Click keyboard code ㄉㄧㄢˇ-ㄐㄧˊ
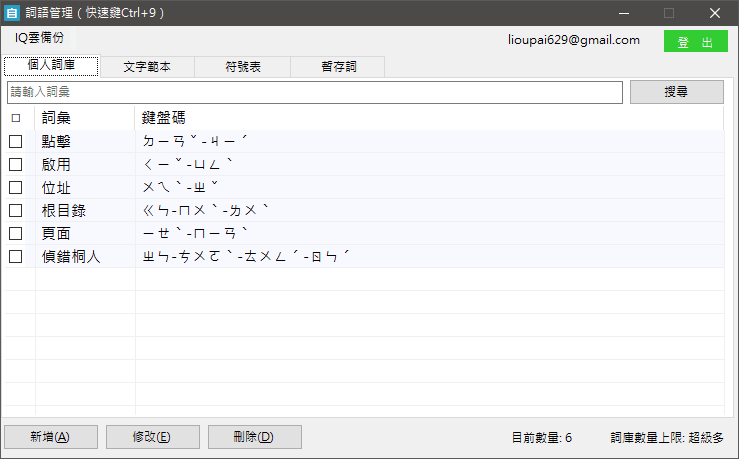Image resolution: width=739 pixels, height=459 pixels. 195,140
